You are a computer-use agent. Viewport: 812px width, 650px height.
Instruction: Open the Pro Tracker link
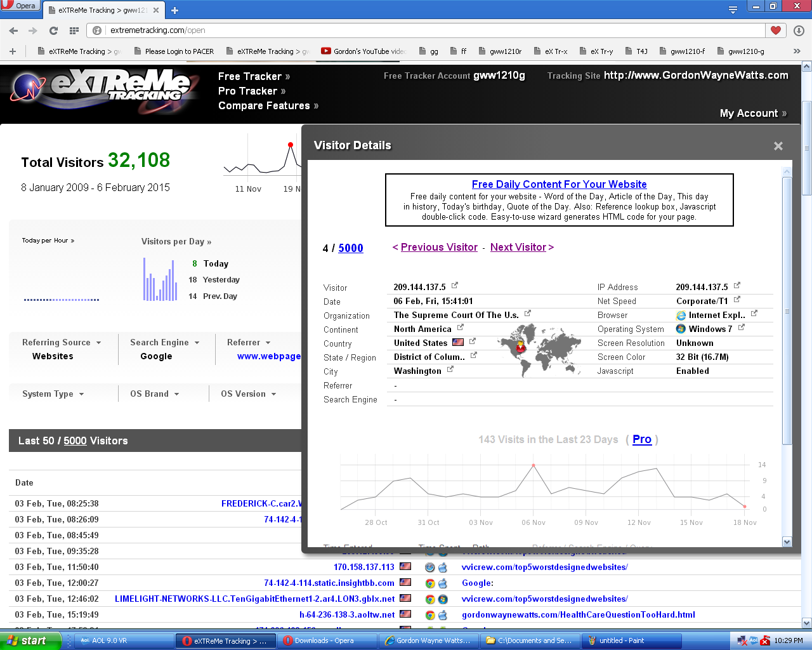coord(252,91)
